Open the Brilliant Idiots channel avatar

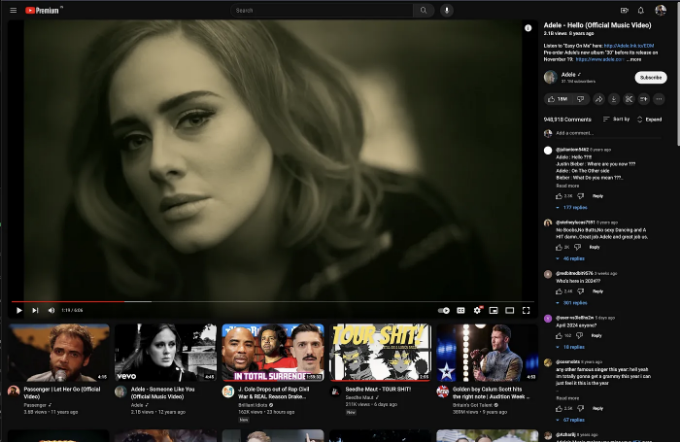pyautogui.click(x=228, y=392)
